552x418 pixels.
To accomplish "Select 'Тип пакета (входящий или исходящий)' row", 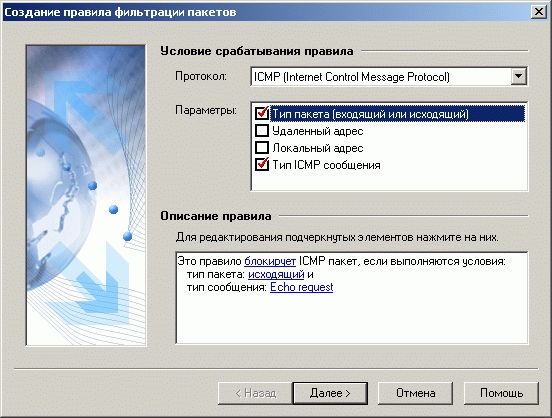I will point(397,114).
